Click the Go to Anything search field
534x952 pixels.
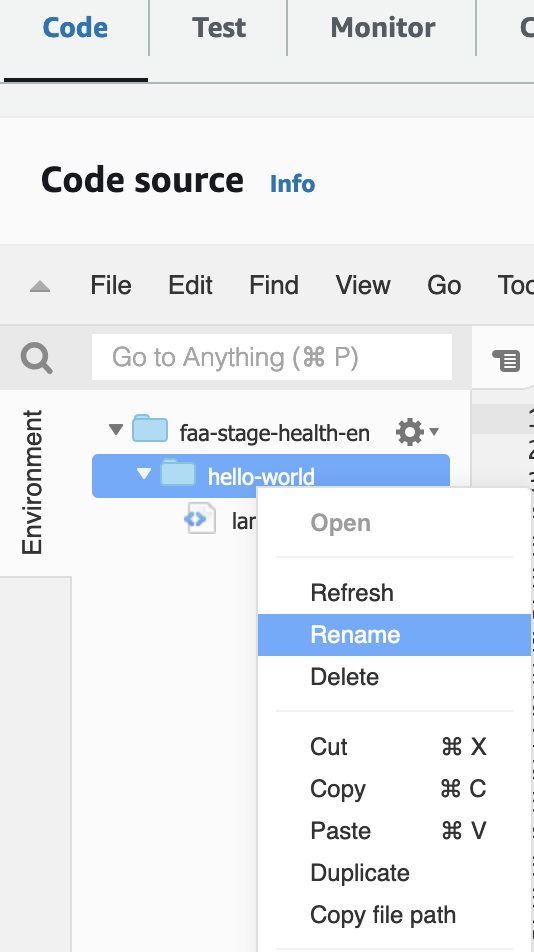point(272,357)
